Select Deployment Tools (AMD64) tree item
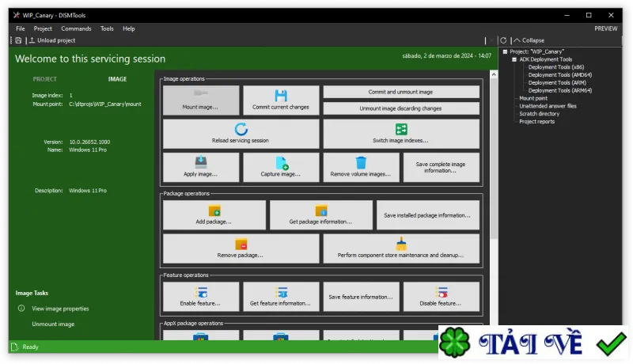 [x=560, y=74]
